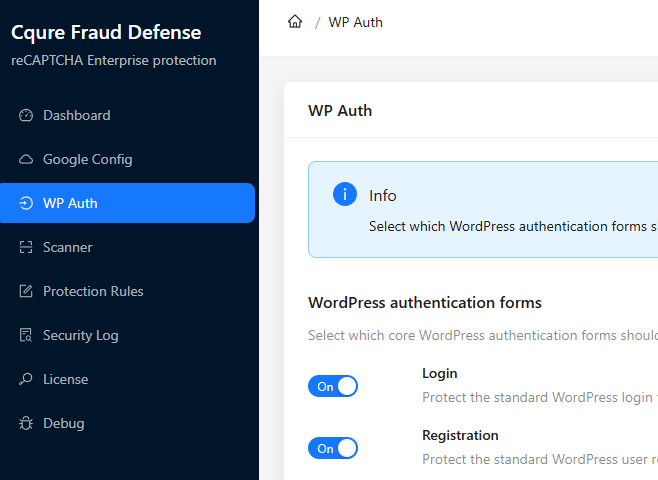Click the home breadcrumb icon
This screenshot has width=658, height=480.
coord(295,21)
